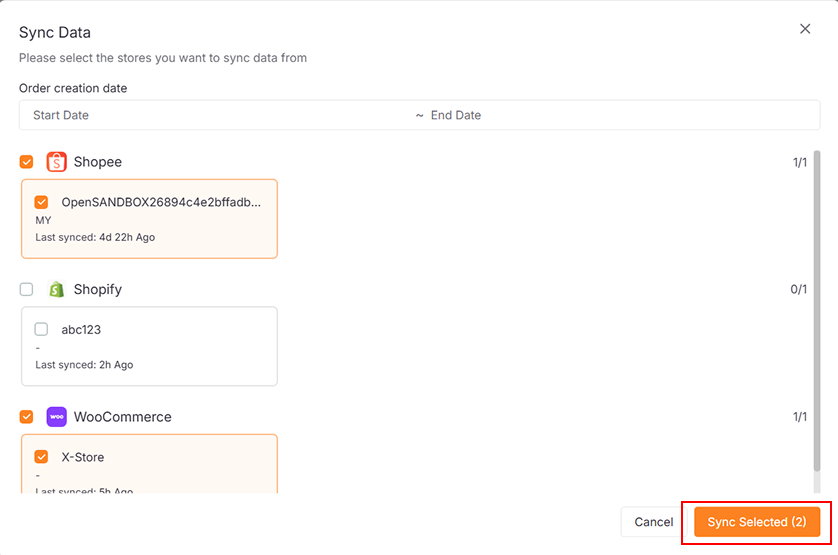Click the WooCommerce platform name label
Image resolution: width=838 pixels, height=555 pixels.
point(122,417)
